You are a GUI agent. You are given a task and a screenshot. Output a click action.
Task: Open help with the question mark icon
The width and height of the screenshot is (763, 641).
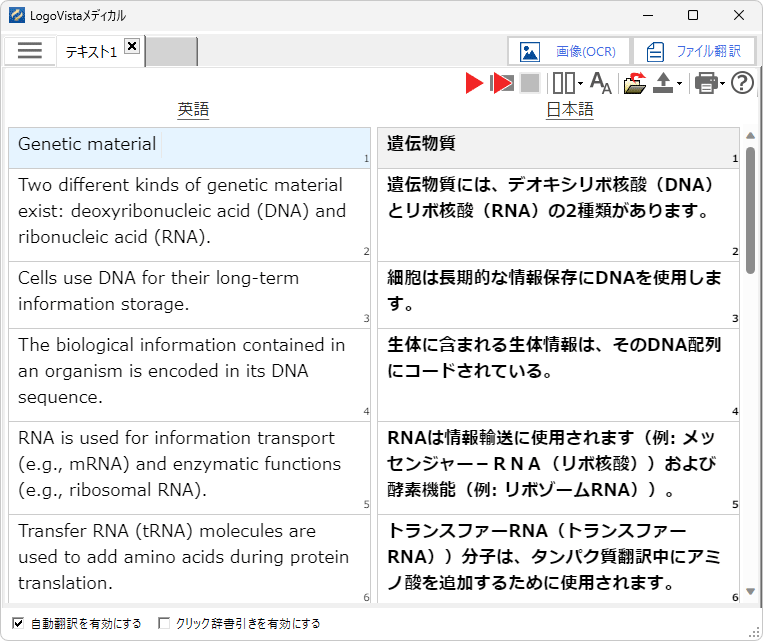click(x=742, y=84)
